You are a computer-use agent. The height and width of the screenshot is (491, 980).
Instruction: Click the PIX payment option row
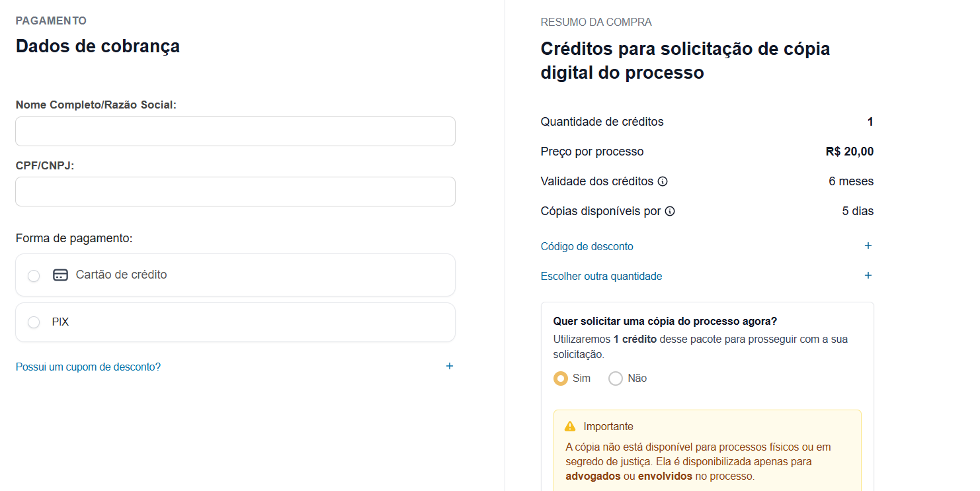coord(235,322)
